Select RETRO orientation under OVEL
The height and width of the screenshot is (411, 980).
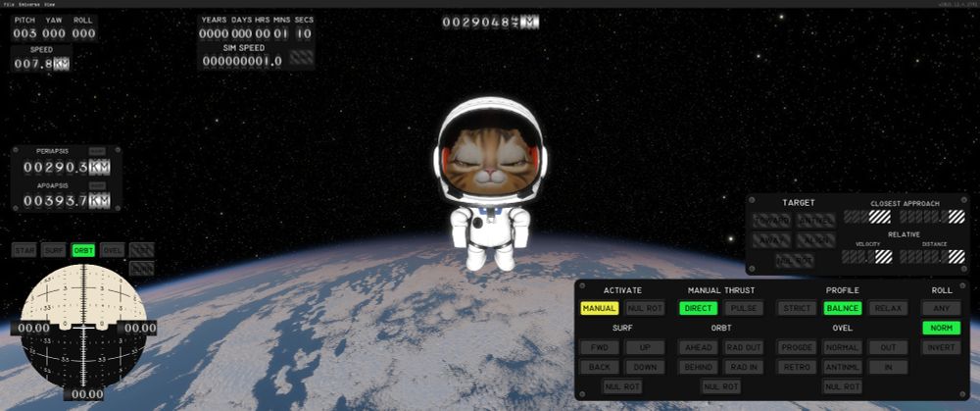pyautogui.click(x=797, y=367)
